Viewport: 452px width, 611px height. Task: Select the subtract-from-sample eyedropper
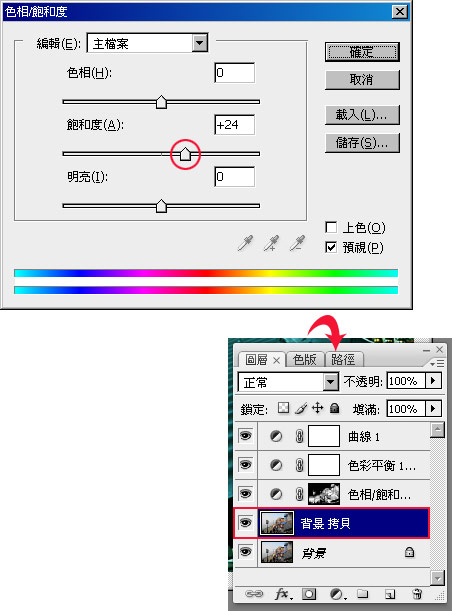click(x=297, y=243)
